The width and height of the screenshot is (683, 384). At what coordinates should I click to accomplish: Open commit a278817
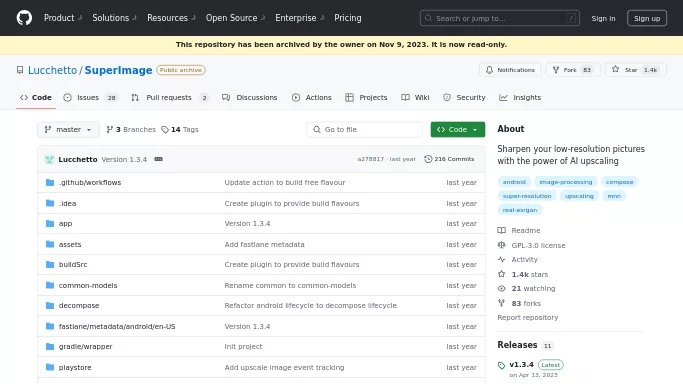(x=371, y=159)
